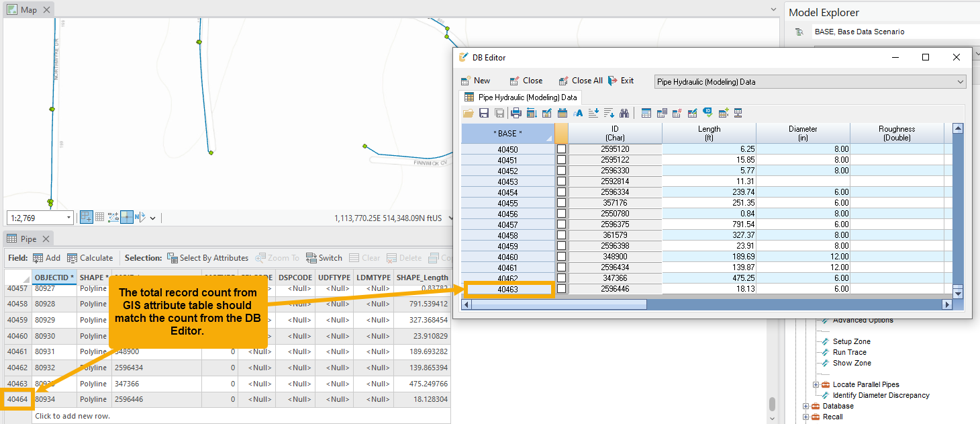Screen dimensions: 980x424
Task: Expand the Database node in Model Explorer
Action: click(805, 406)
